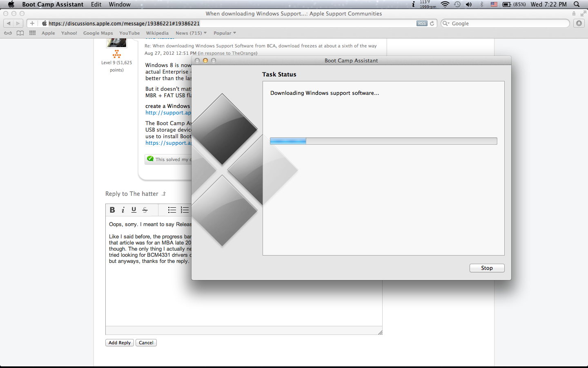Image resolution: width=588 pixels, height=368 pixels.
Task: Open the Edit menu
Action: pyautogui.click(x=96, y=4)
